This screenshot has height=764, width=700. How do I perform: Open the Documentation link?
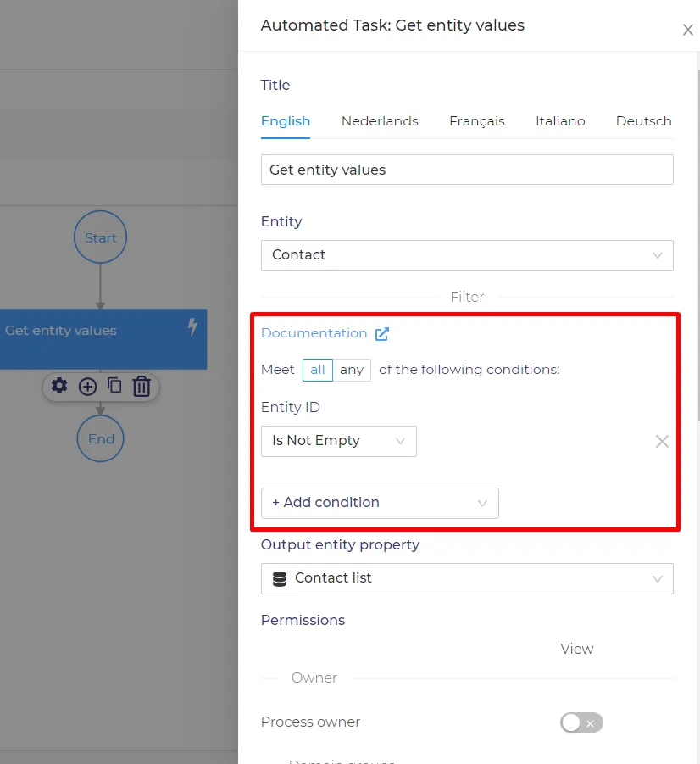[x=314, y=333]
